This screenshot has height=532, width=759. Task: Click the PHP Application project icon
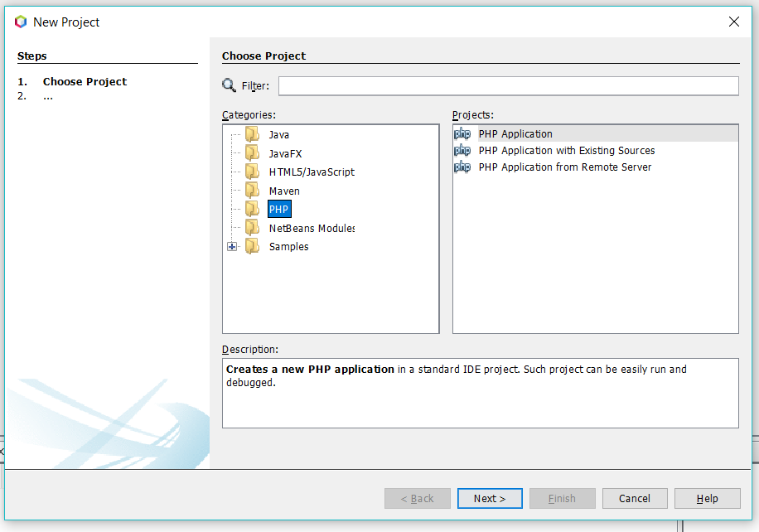click(x=462, y=133)
